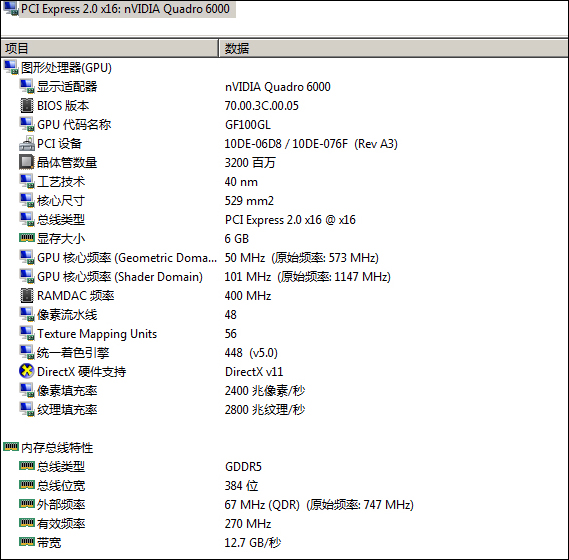569x560 pixels.
Task: Click the icon next to 像素流水线
Action: (27, 314)
